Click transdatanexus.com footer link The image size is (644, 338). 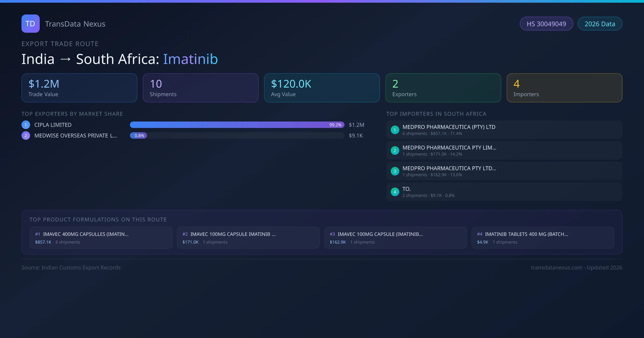pyautogui.click(x=557, y=267)
